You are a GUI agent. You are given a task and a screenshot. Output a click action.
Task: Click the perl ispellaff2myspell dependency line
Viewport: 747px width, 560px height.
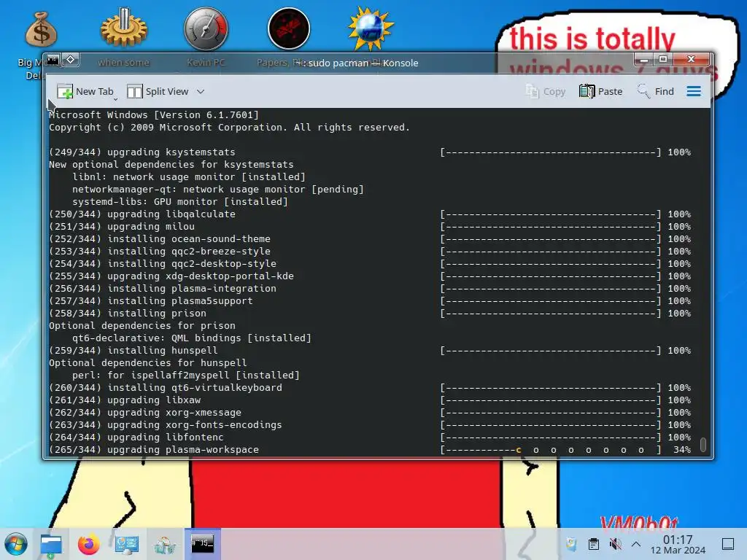(186, 375)
